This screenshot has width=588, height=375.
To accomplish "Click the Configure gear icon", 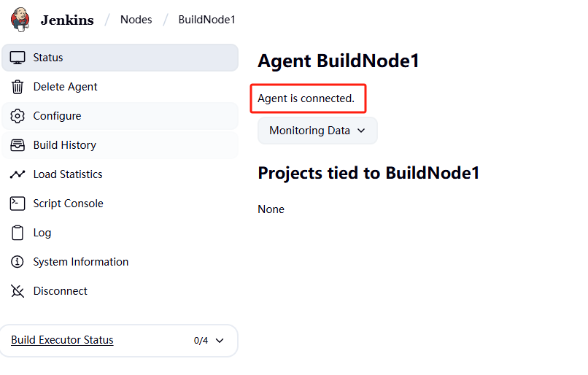I will 18,116.
